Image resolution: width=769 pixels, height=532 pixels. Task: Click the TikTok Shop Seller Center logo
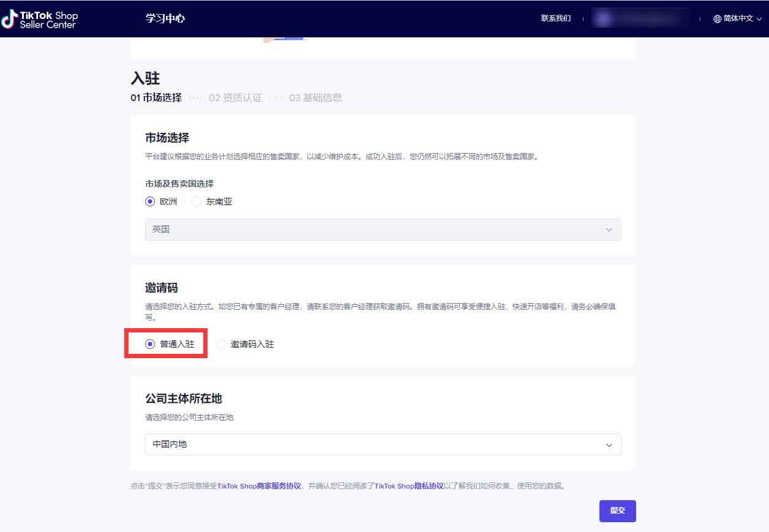(40, 19)
